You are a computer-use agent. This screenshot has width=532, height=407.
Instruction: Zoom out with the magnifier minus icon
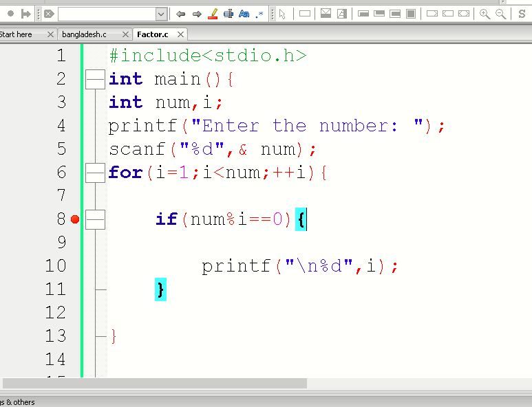pyautogui.click(x=501, y=14)
